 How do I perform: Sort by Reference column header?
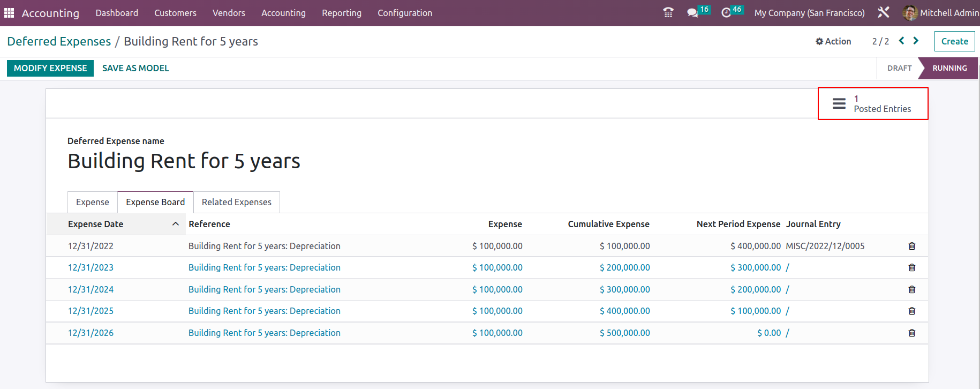point(209,224)
